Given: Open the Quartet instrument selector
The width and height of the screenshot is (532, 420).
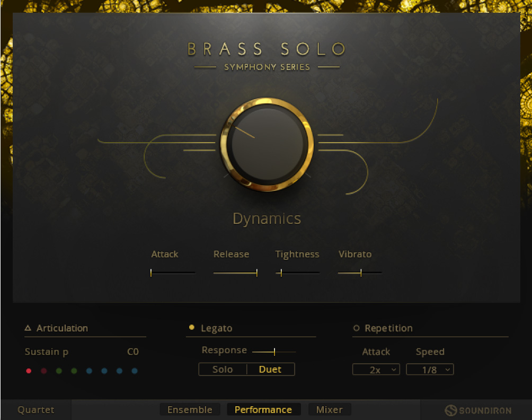Looking at the screenshot, I should coord(36,410).
